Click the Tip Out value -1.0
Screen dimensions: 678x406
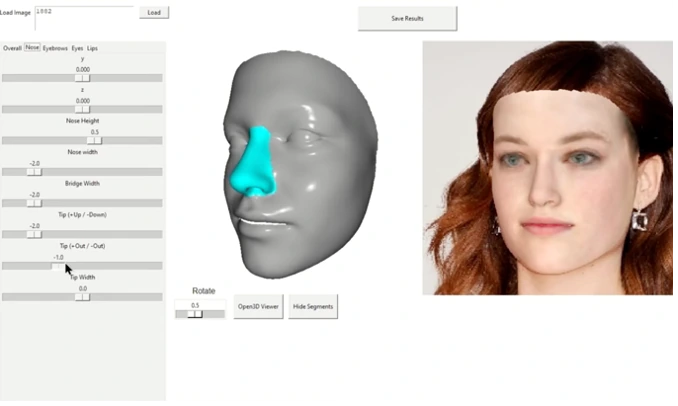(58, 257)
